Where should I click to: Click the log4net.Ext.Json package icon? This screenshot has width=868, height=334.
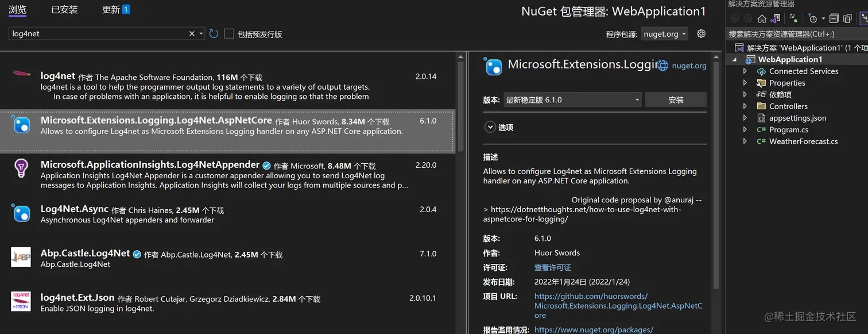click(x=21, y=301)
